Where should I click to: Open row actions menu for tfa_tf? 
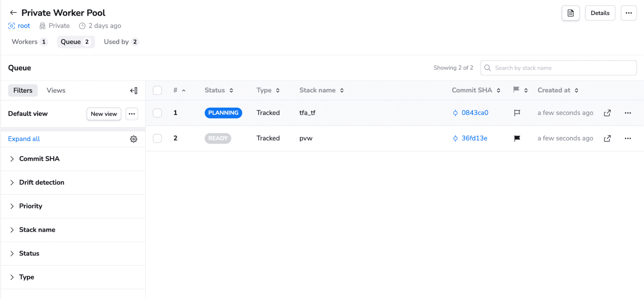click(x=628, y=113)
